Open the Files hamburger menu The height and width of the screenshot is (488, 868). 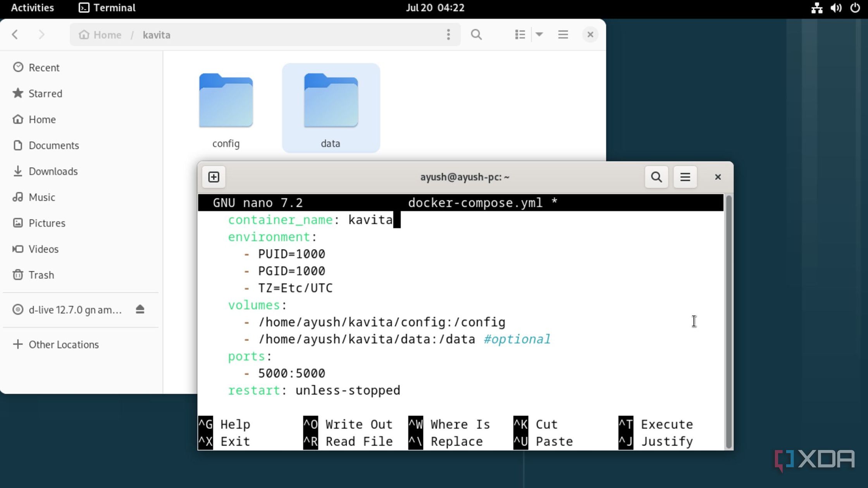pos(563,35)
